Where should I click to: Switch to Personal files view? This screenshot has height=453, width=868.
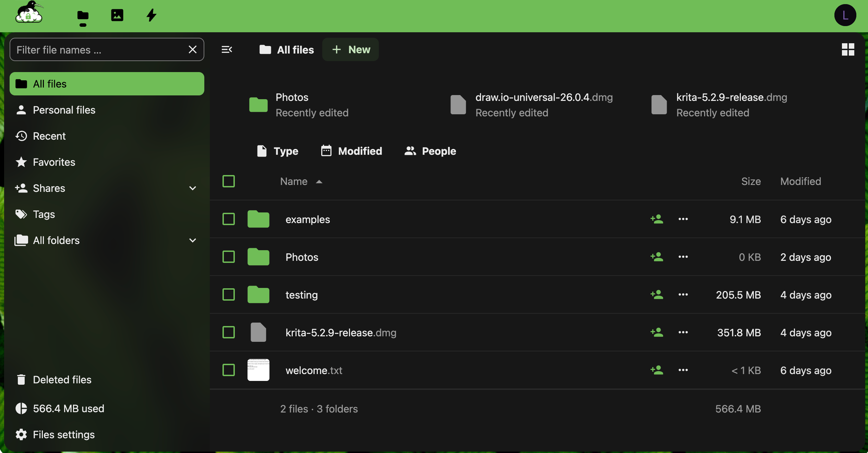64,110
